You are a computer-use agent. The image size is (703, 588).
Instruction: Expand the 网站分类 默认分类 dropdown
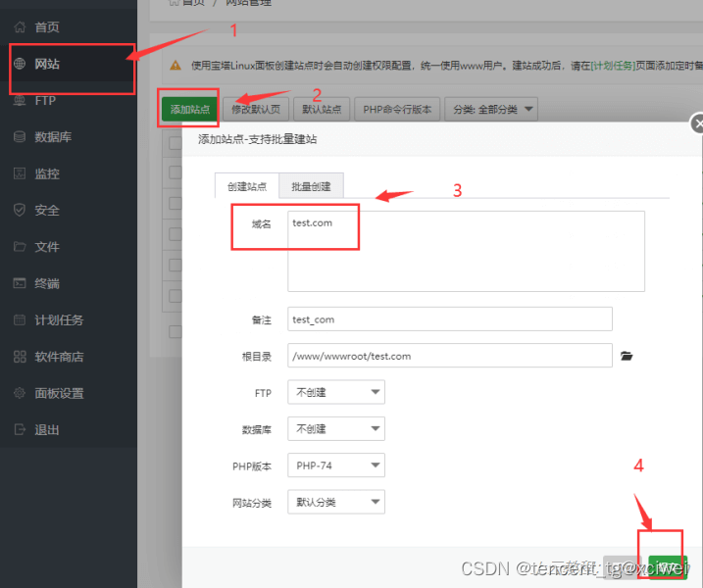[336, 502]
